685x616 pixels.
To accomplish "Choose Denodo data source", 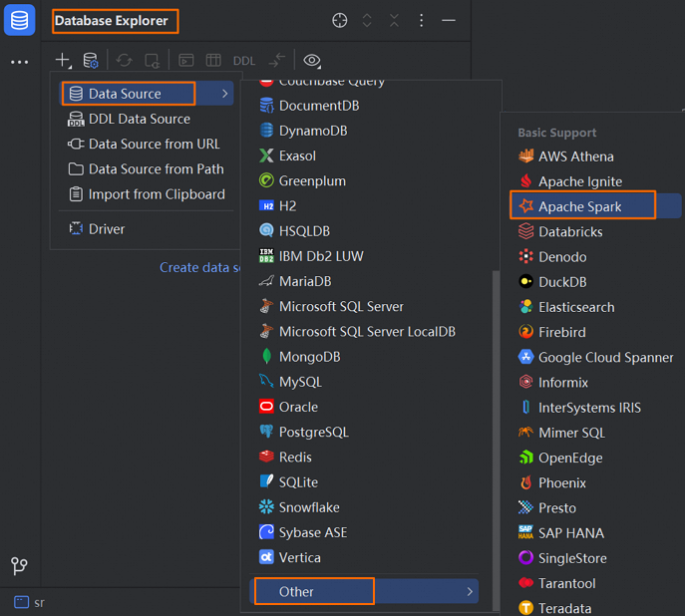I will click(595, 257).
